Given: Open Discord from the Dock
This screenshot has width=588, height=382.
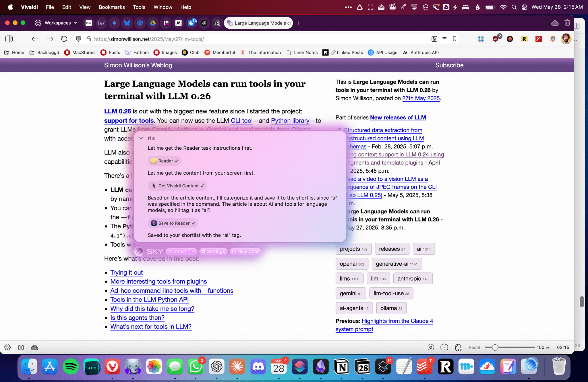Looking at the screenshot, I should [258, 367].
